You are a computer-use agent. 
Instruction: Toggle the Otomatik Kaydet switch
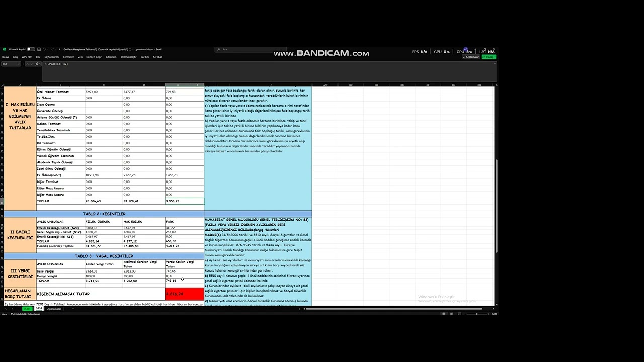point(31,49)
